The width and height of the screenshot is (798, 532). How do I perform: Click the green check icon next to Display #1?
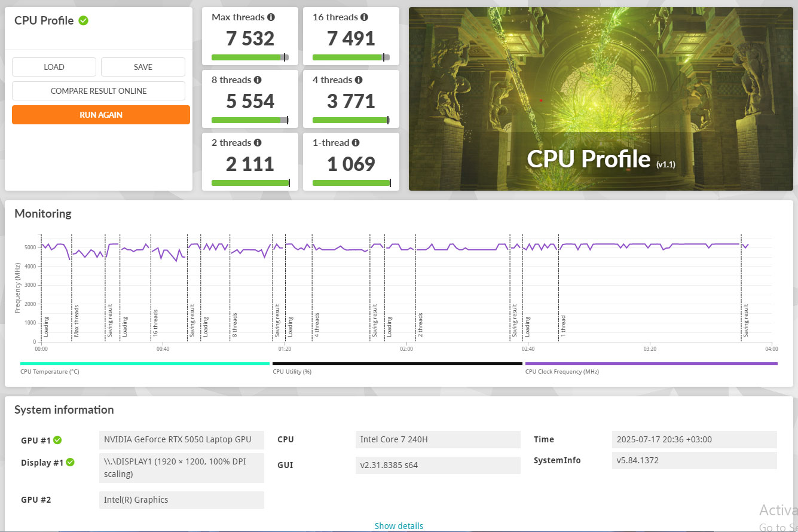[x=70, y=462]
